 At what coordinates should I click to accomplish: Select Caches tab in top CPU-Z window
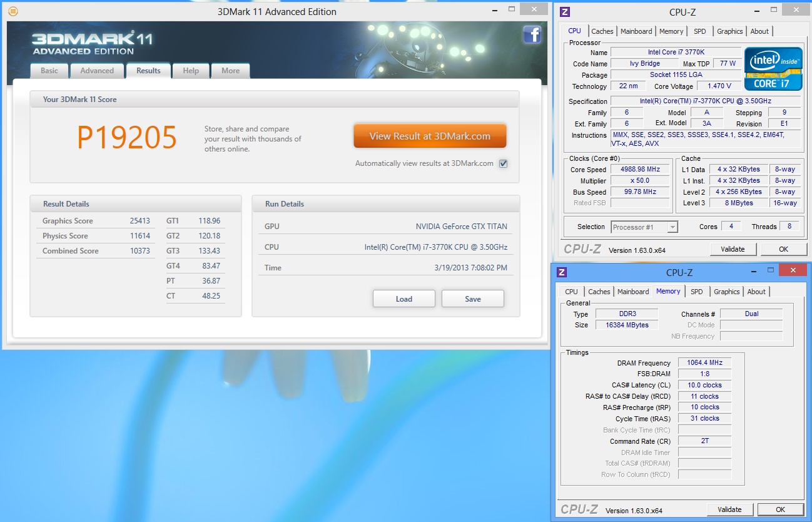[602, 31]
